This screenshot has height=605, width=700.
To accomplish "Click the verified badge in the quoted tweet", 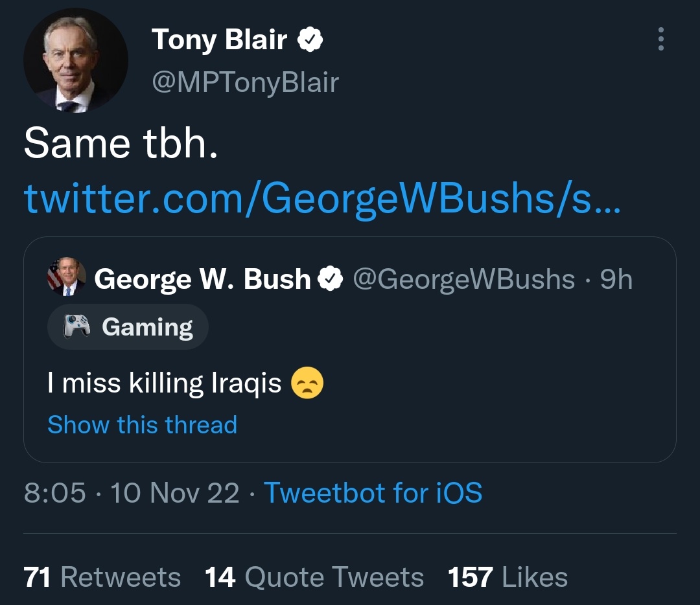I will pyautogui.click(x=331, y=279).
